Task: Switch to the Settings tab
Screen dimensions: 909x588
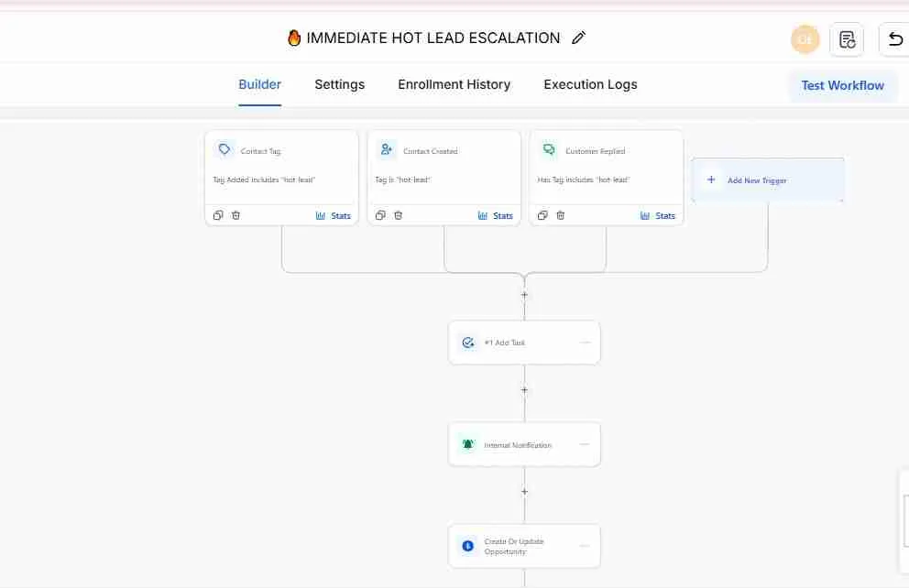Action: tap(339, 84)
